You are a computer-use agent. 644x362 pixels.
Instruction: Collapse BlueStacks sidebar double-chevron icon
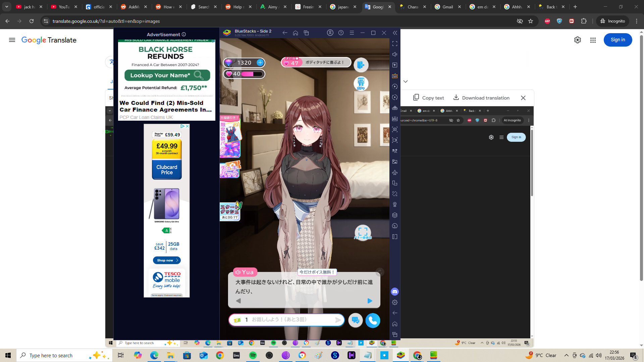(395, 33)
